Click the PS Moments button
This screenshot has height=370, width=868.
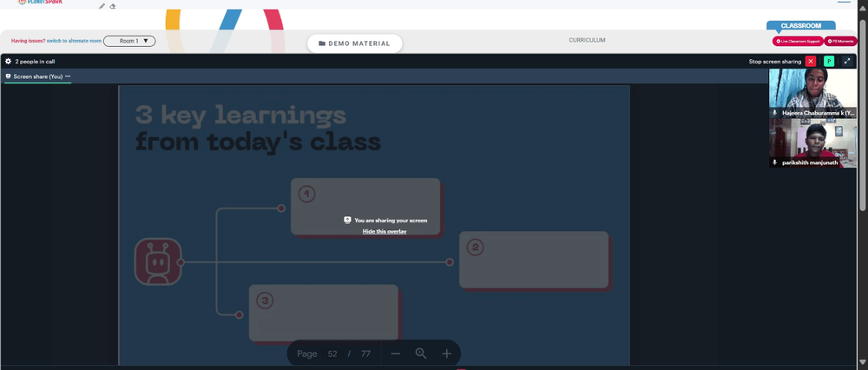(840, 41)
